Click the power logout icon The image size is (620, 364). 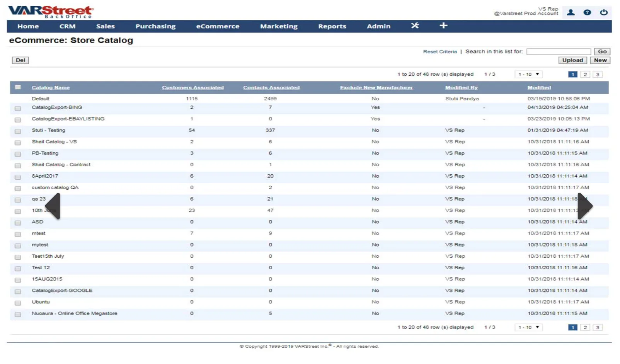coord(603,12)
